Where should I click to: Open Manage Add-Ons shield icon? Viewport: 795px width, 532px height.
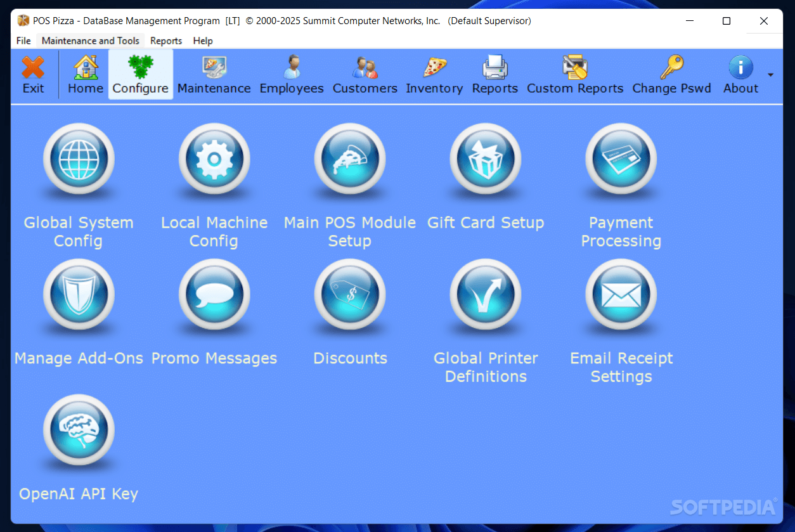point(79,294)
